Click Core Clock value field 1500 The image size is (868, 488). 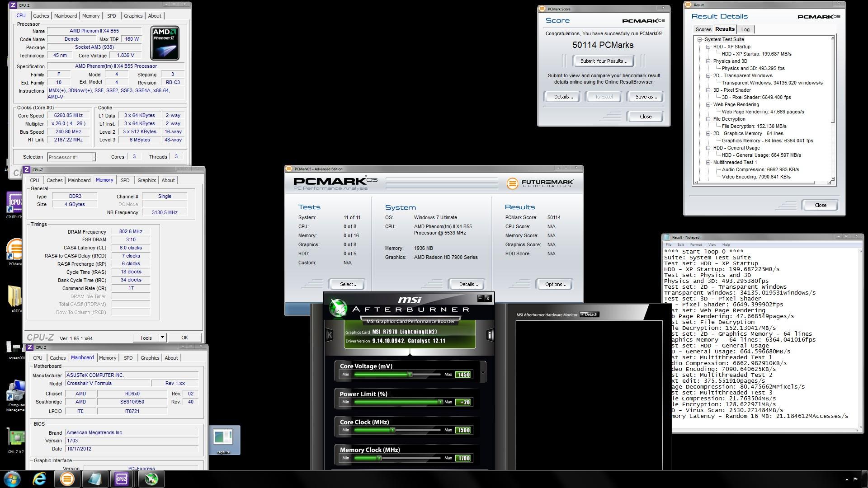click(x=463, y=430)
